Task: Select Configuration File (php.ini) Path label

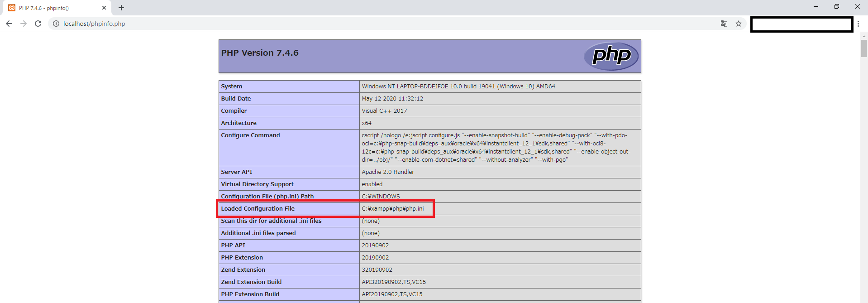Action: coord(267,197)
